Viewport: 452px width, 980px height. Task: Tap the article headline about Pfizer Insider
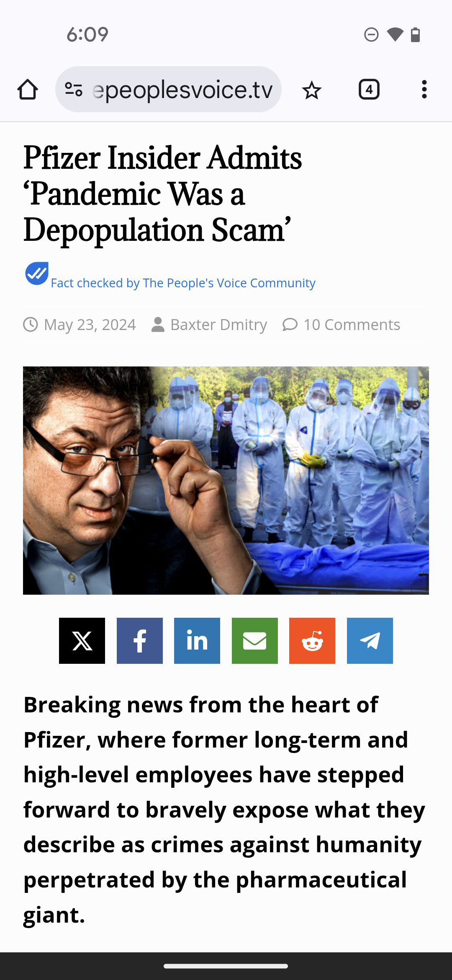pyautogui.click(x=162, y=193)
